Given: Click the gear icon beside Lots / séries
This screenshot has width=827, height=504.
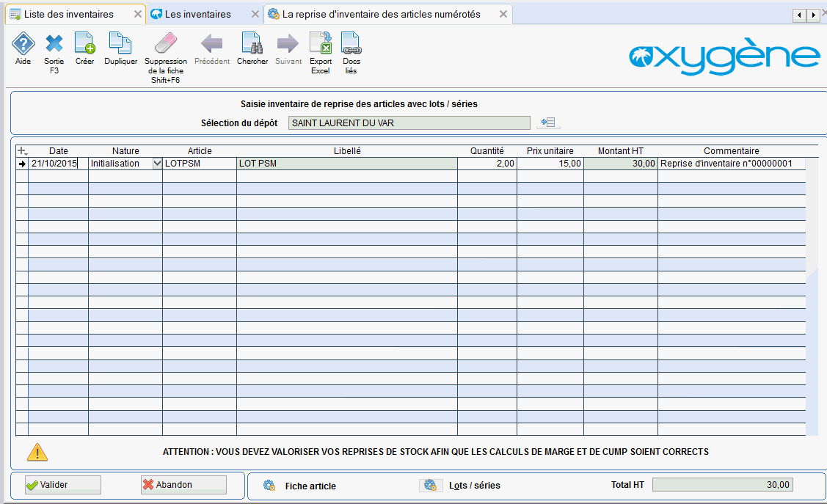Looking at the screenshot, I should click(x=430, y=485).
